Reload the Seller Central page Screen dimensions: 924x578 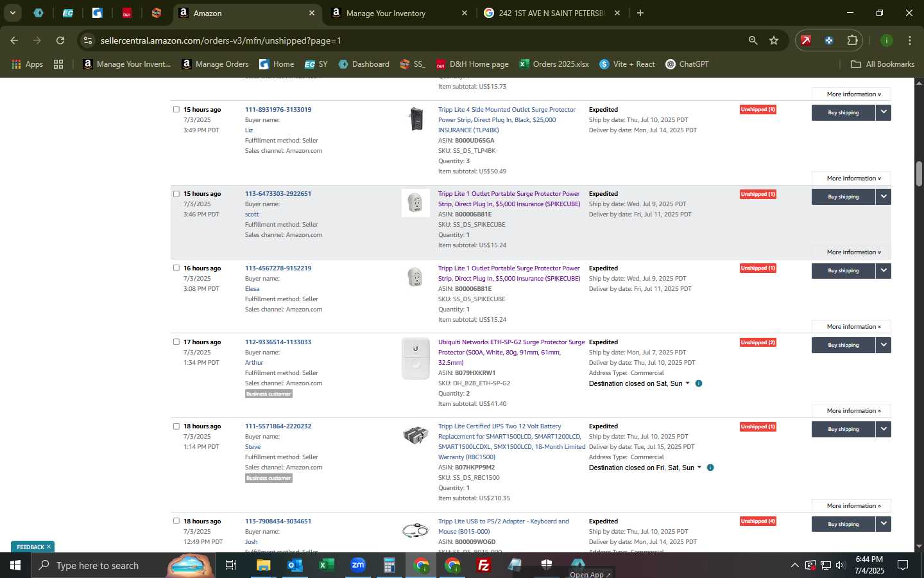pyautogui.click(x=60, y=40)
